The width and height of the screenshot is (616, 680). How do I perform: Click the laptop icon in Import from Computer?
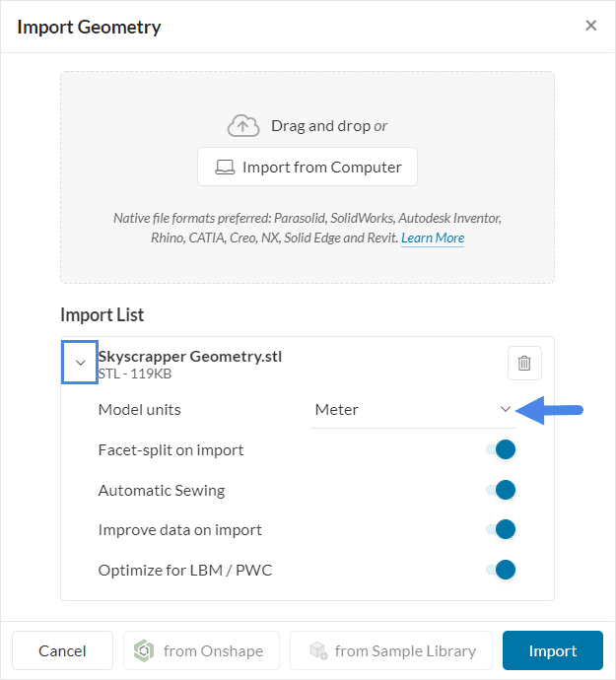click(x=225, y=168)
